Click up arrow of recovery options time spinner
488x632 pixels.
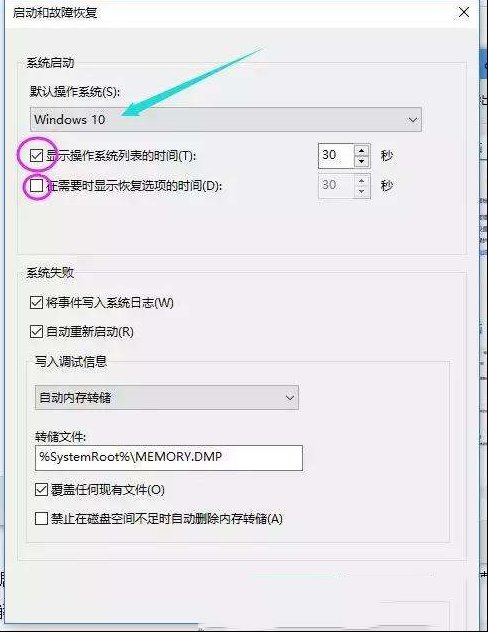361,181
